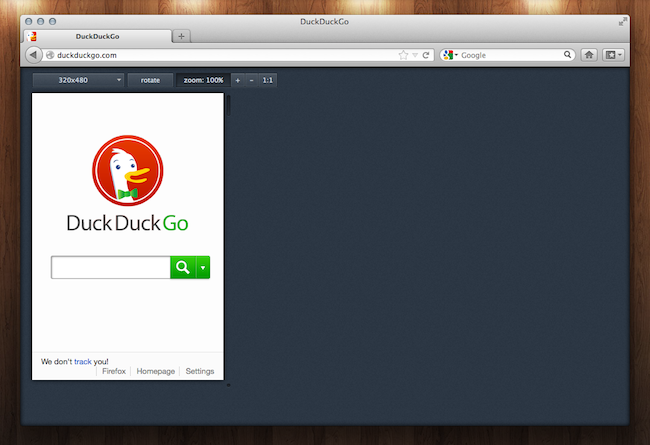Open the bookmarks toolbar menu button
650x445 pixels.
[x=613, y=55]
